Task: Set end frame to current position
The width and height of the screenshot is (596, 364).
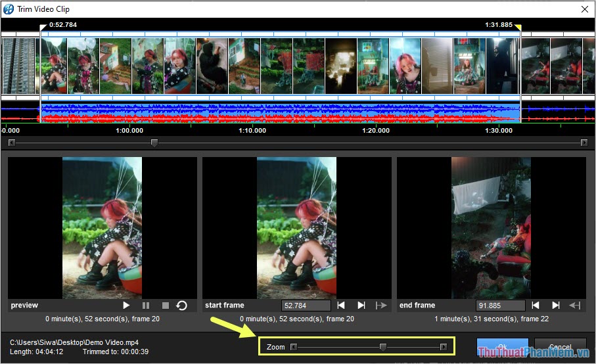Action: click(575, 305)
